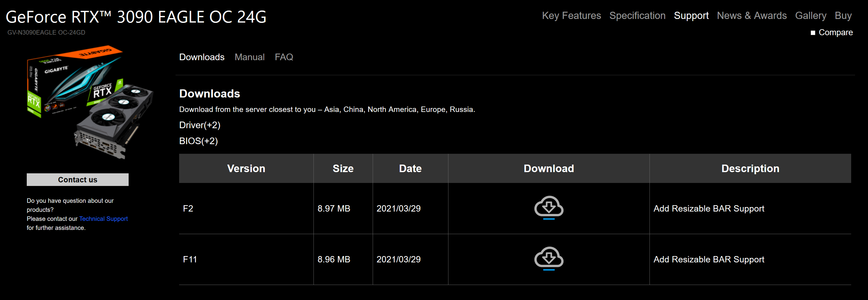Navigate to News & Awards
This screenshot has height=300, width=868.
(x=752, y=16)
